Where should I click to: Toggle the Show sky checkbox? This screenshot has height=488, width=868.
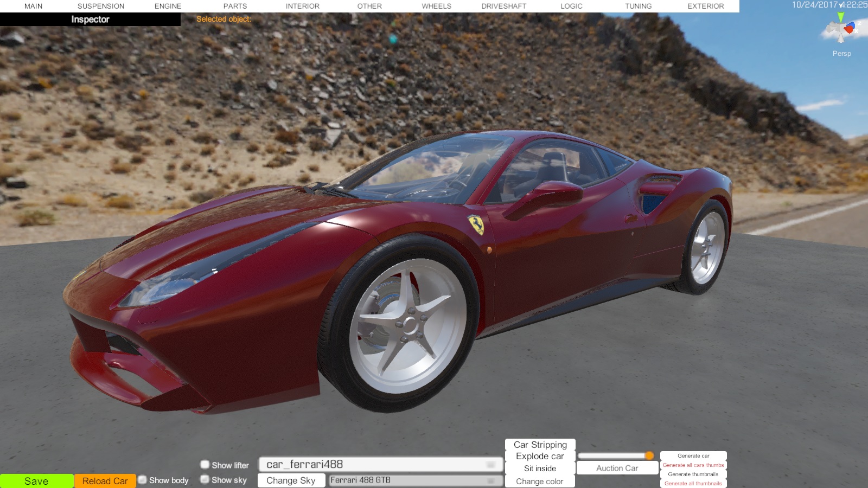tap(205, 479)
